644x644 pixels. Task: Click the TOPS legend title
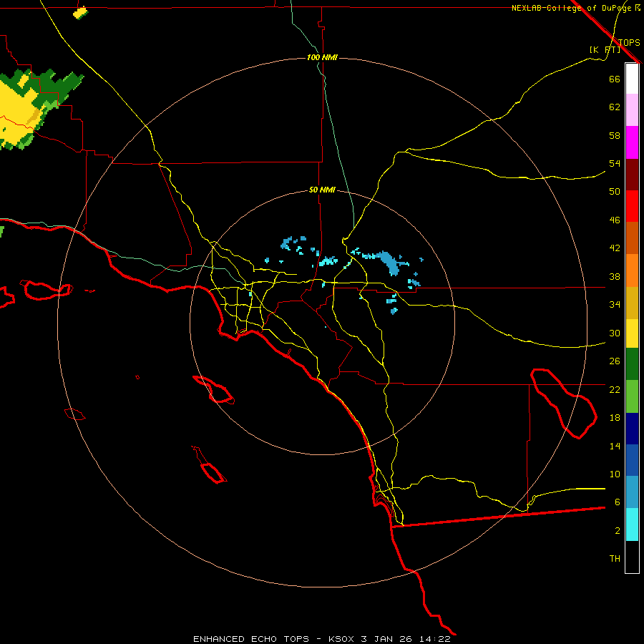[x=629, y=42]
